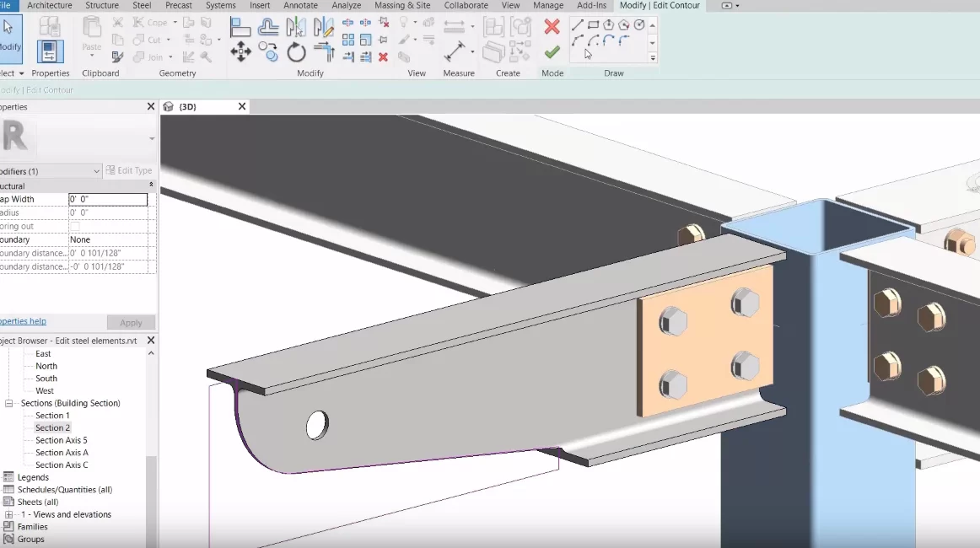The image size is (980, 548).
Task: Expand the 1 - Views and elevations node
Action: click(x=9, y=515)
